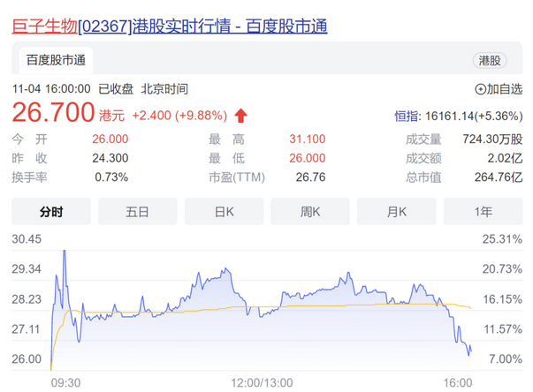Click the 09:30 time axis label
This screenshot has height=392, width=533.
(x=65, y=383)
